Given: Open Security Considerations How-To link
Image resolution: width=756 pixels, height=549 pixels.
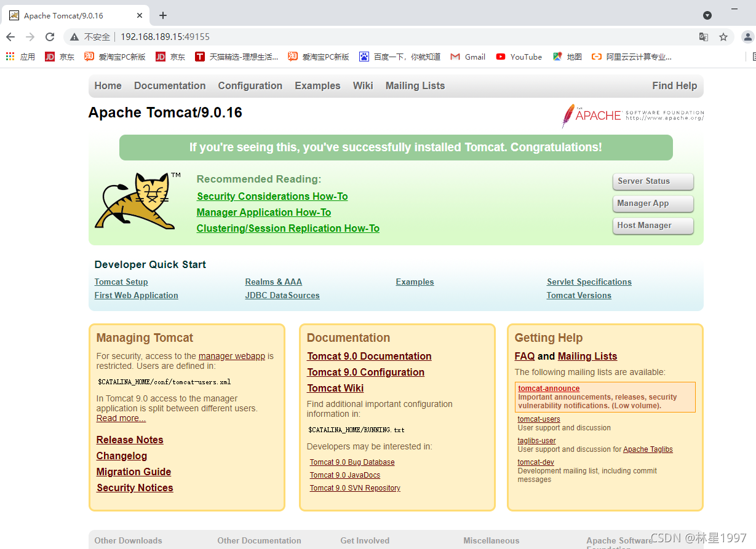Looking at the screenshot, I should 273,196.
